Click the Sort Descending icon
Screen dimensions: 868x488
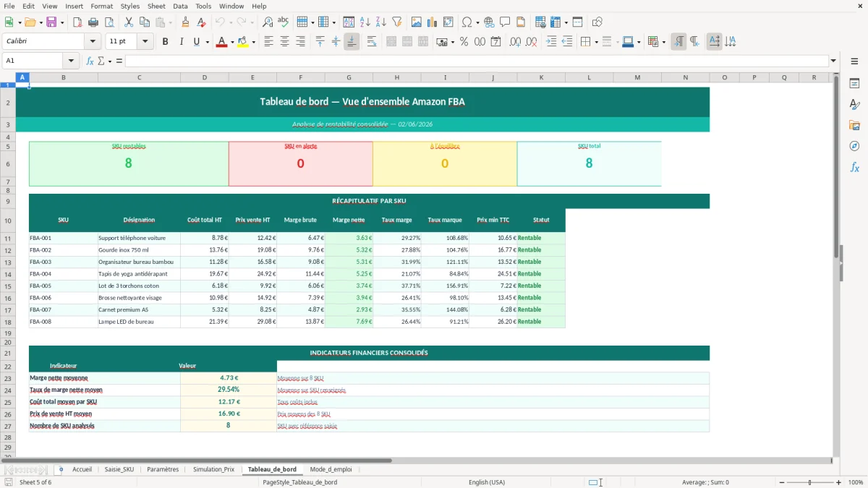pyautogui.click(x=380, y=22)
